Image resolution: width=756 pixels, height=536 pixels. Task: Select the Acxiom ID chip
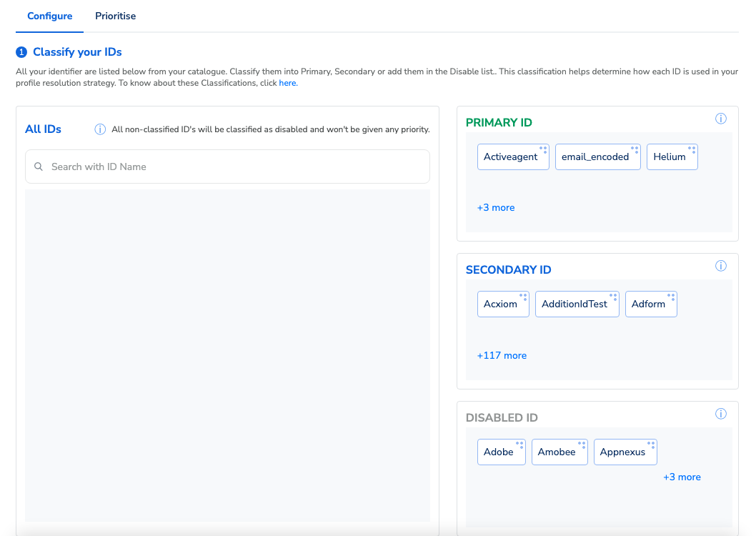[x=503, y=304]
